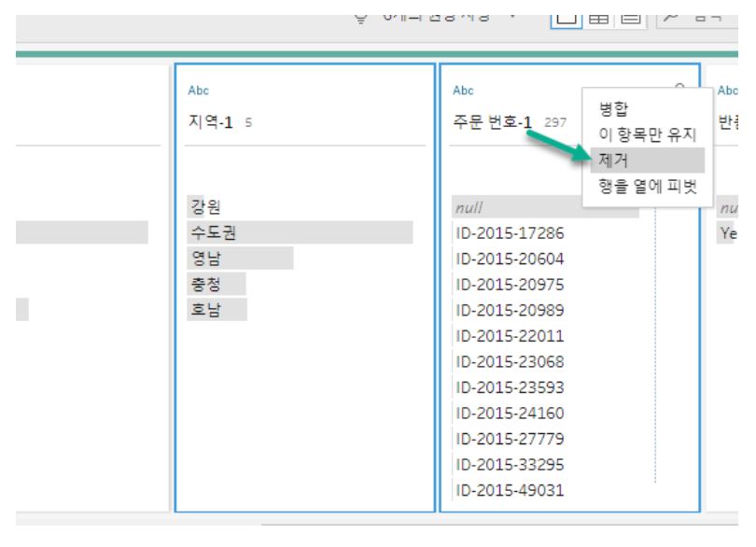Click Abc data type icon of 주문 번호-1
The width and height of the screenshot is (756, 547).
click(463, 91)
